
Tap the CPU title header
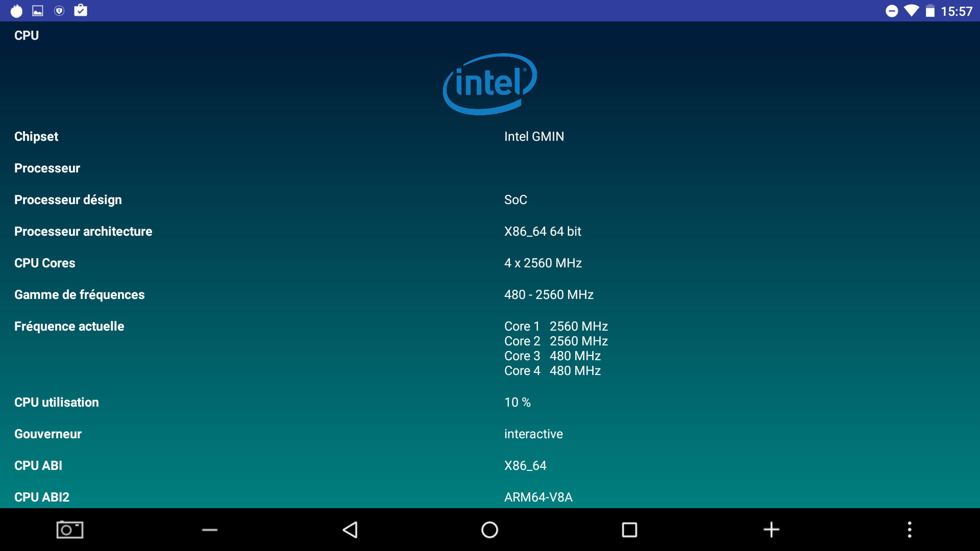[x=27, y=35]
